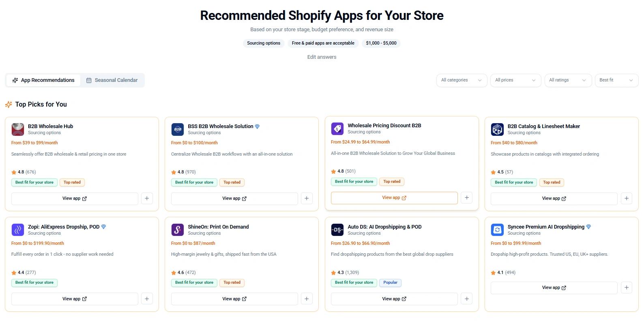Open Wholesale Pricing Discount B2B via View app

click(394, 197)
